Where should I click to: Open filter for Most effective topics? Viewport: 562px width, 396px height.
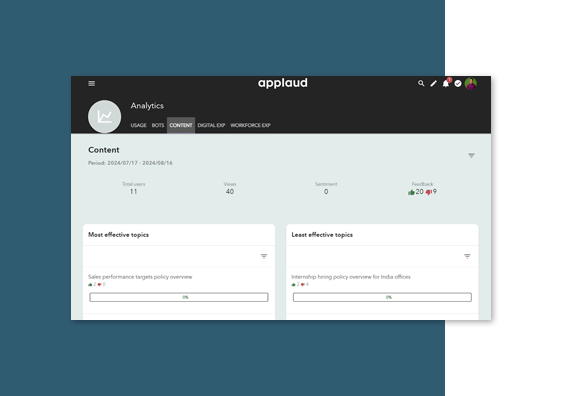pyautogui.click(x=264, y=256)
